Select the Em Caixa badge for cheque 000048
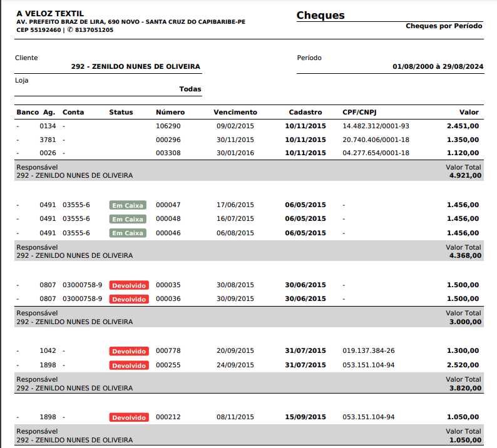497x448 pixels. pyautogui.click(x=128, y=219)
